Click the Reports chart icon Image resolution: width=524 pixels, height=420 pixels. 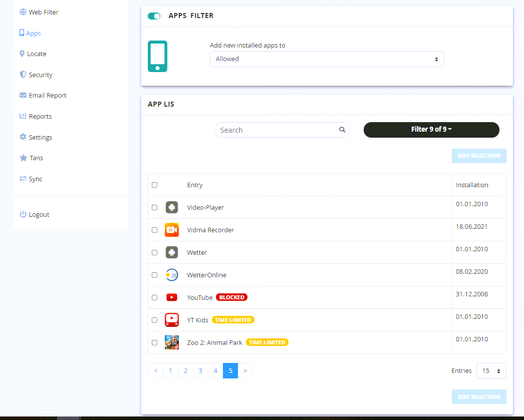(x=23, y=116)
